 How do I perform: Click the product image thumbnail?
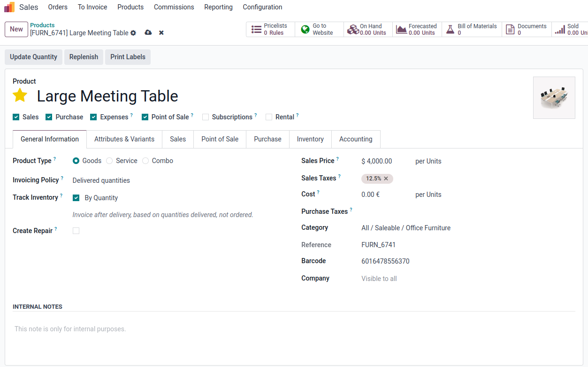pyautogui.click(x=554, y=98)
